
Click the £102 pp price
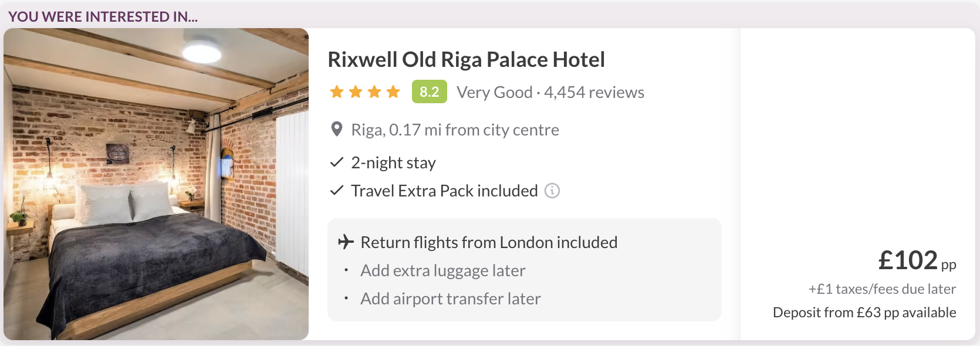[x=916, y=260]
